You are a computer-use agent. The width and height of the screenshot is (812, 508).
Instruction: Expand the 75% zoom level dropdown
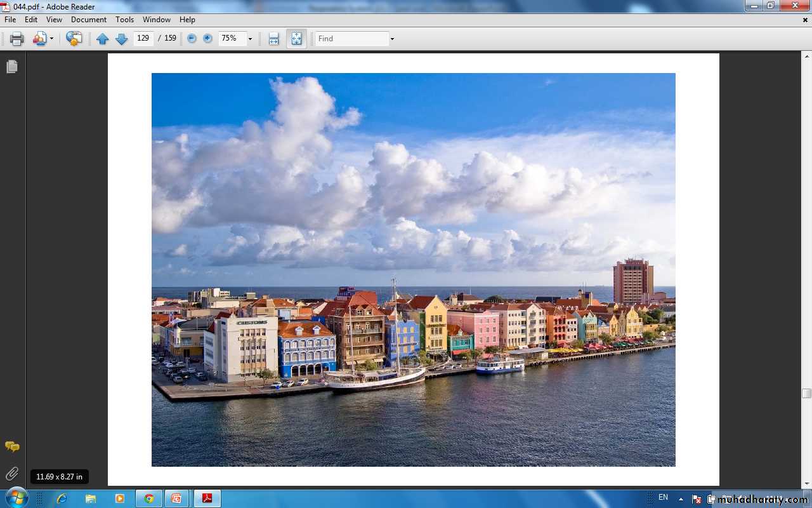(x=250, y=39)
